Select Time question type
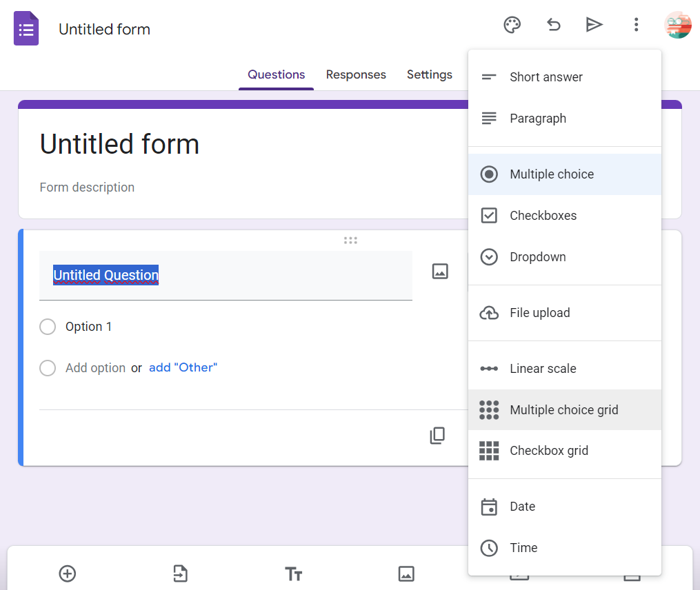This screenshot has width=700, height=590. 565,547
